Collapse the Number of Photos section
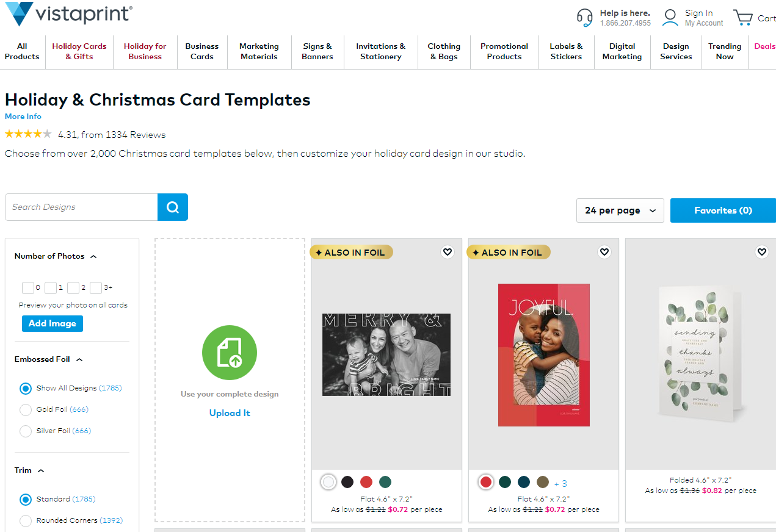The width and height of the screenshot is (776, 532). (93, 257)
